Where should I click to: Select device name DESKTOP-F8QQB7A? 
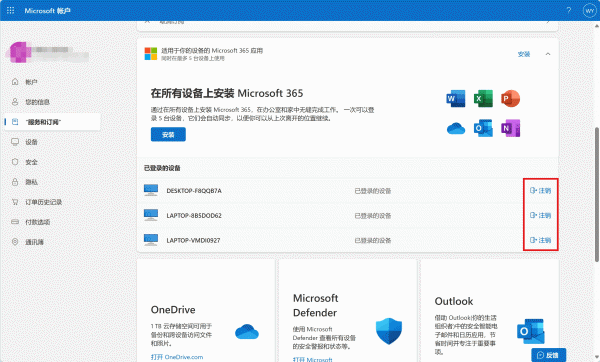pyautogui.click(x=194, y=191)
